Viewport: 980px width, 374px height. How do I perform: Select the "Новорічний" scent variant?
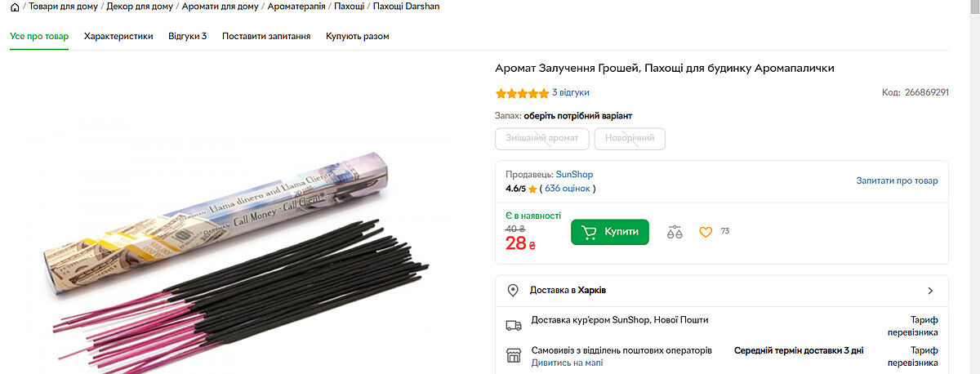point(630,138)
